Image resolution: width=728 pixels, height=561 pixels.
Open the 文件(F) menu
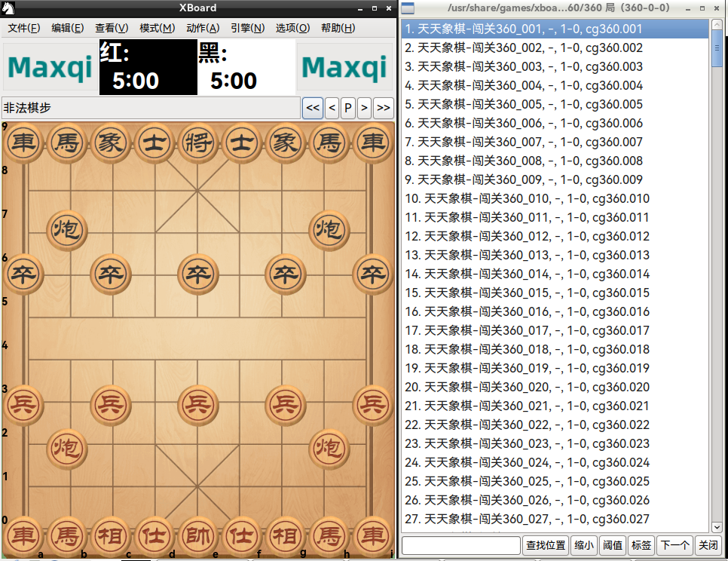23,28
